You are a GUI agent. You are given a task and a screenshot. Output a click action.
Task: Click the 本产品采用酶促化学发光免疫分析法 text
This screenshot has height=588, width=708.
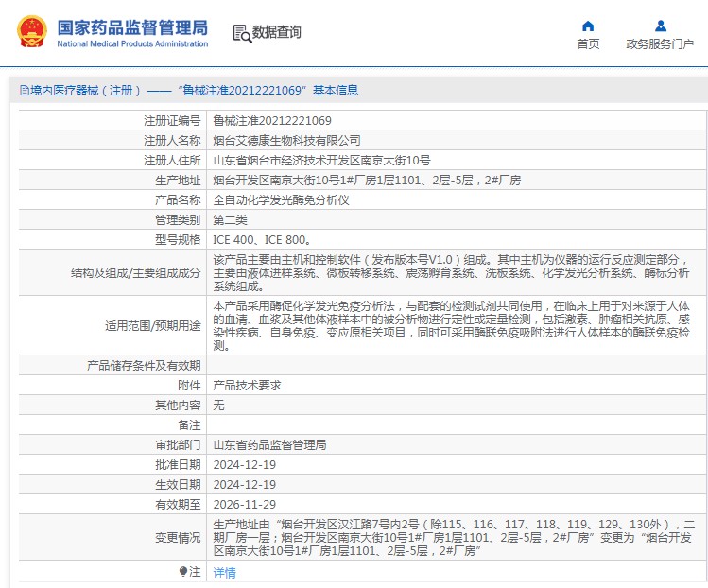[452, 325]
